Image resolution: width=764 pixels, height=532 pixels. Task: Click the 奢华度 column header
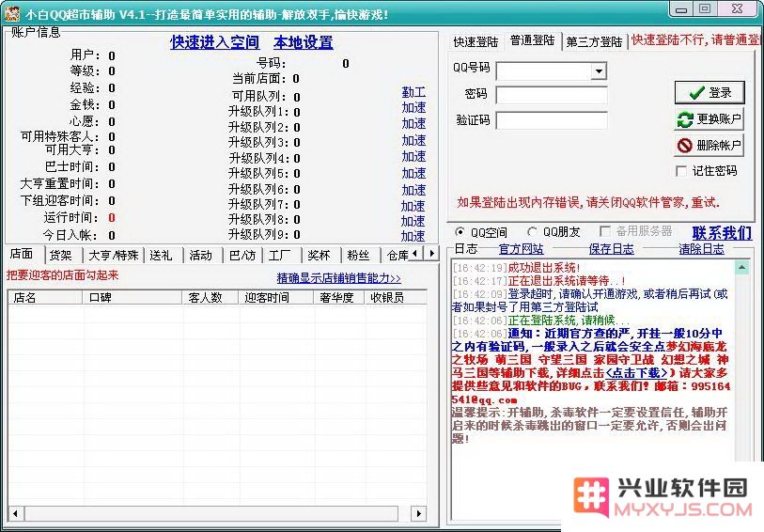point(339,297)
